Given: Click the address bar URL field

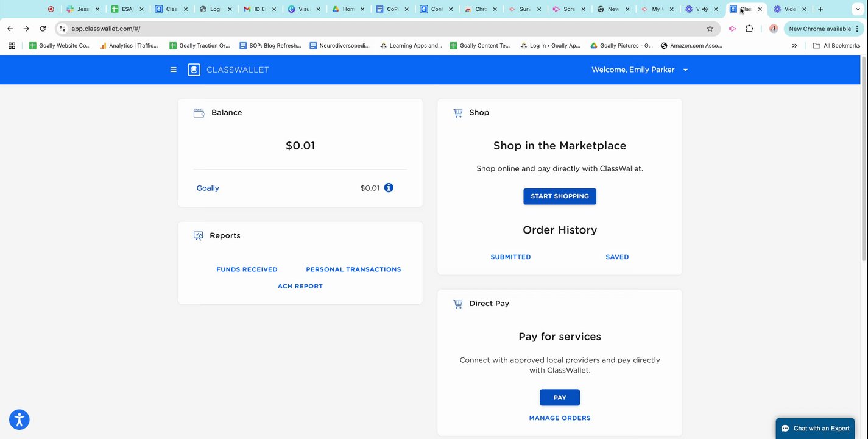Looking at the screenshot, I should tap(365, 29).
